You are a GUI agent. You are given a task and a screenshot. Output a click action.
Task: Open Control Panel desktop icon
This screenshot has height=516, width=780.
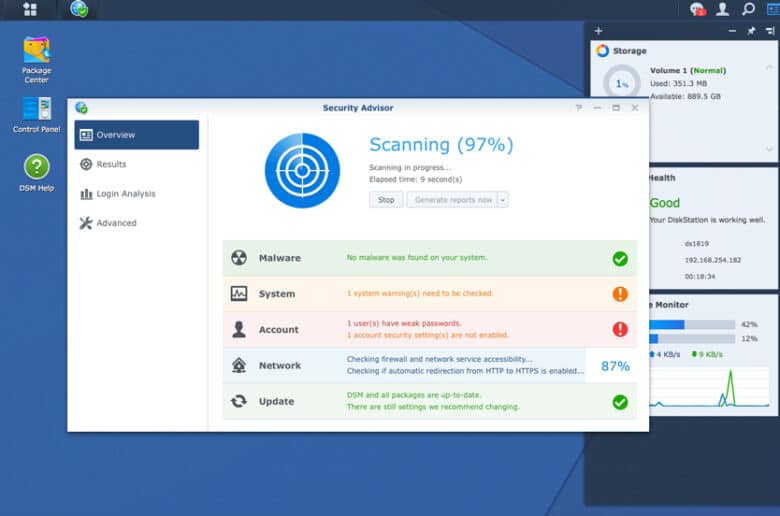click(36, 115)
